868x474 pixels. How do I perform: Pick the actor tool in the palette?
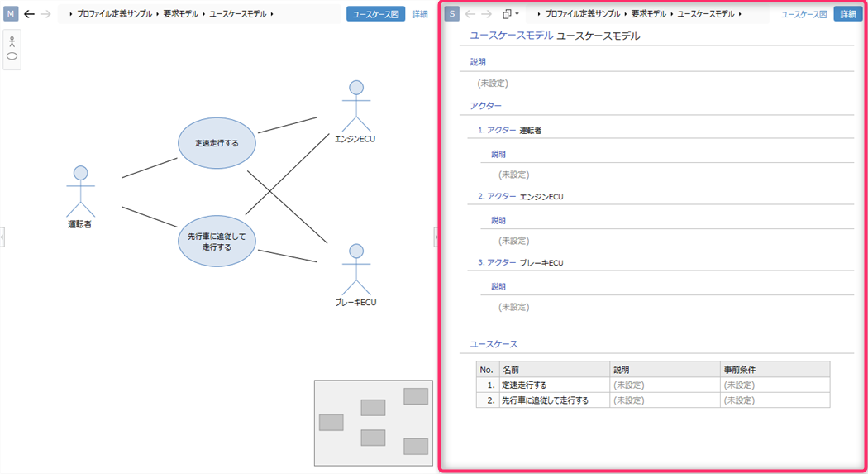point(12,41)
